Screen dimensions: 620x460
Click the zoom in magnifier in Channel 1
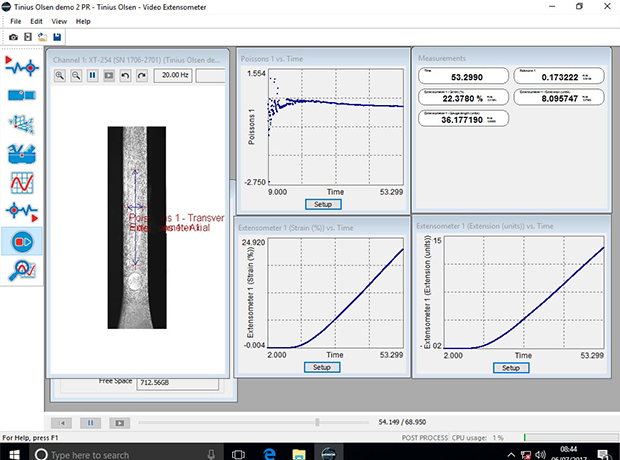60,75
